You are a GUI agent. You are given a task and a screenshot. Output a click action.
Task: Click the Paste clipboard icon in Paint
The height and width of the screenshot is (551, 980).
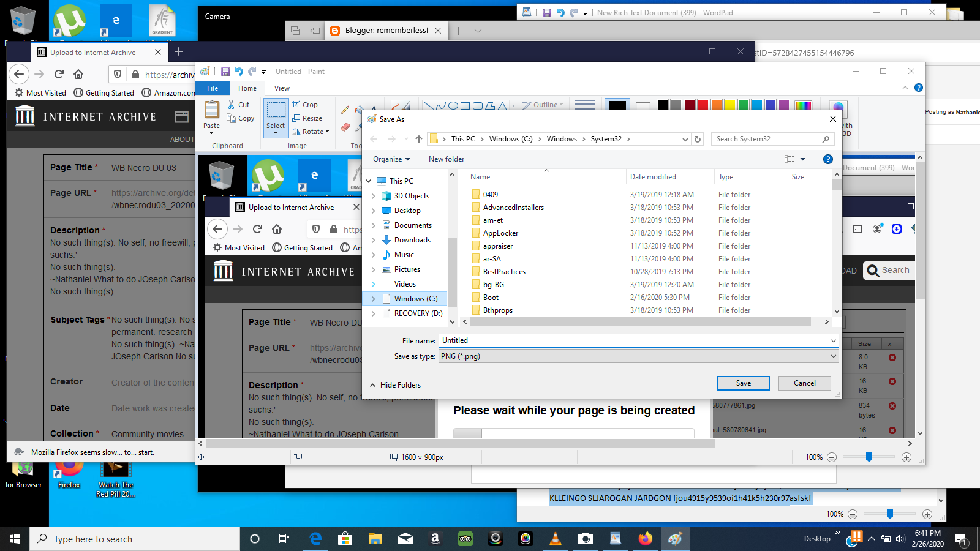point(212,110)
